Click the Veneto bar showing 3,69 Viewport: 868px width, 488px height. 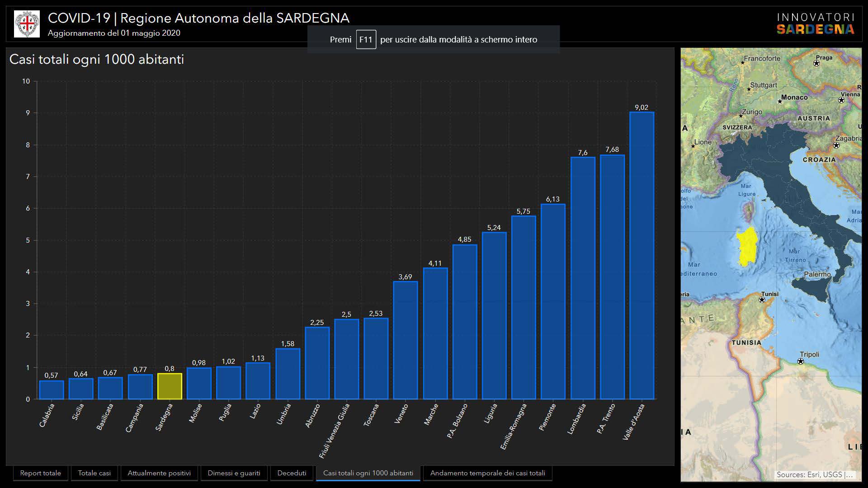[406, 340]
